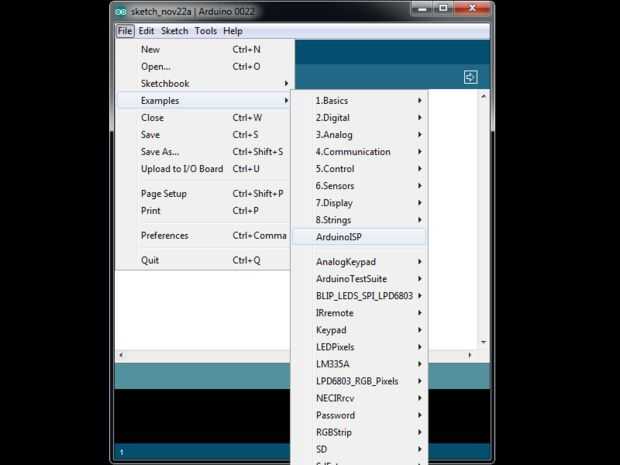Expand the Sketchbook submenu
Image resolution: width=620 pixels, height=465 pixels.
(204, 83)
